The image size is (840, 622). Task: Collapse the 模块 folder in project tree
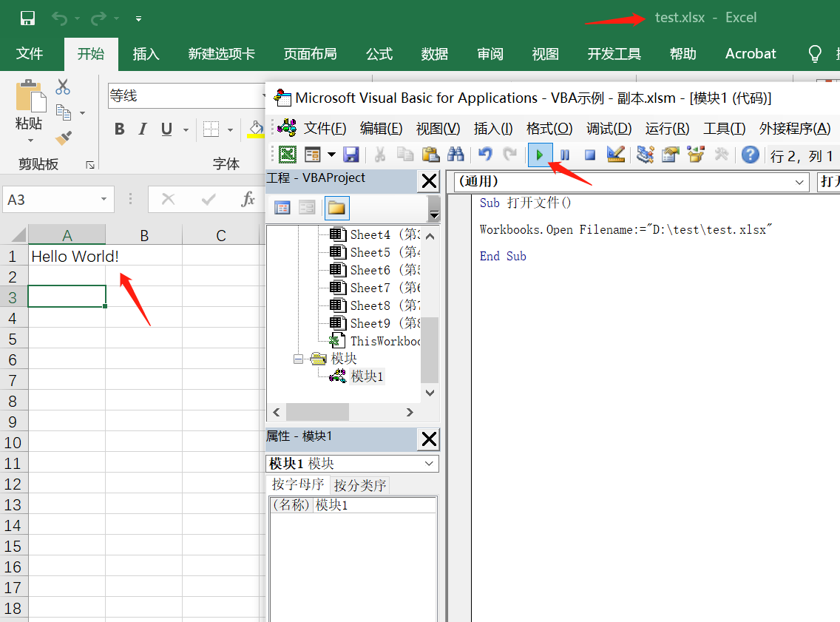pos(299,359)
